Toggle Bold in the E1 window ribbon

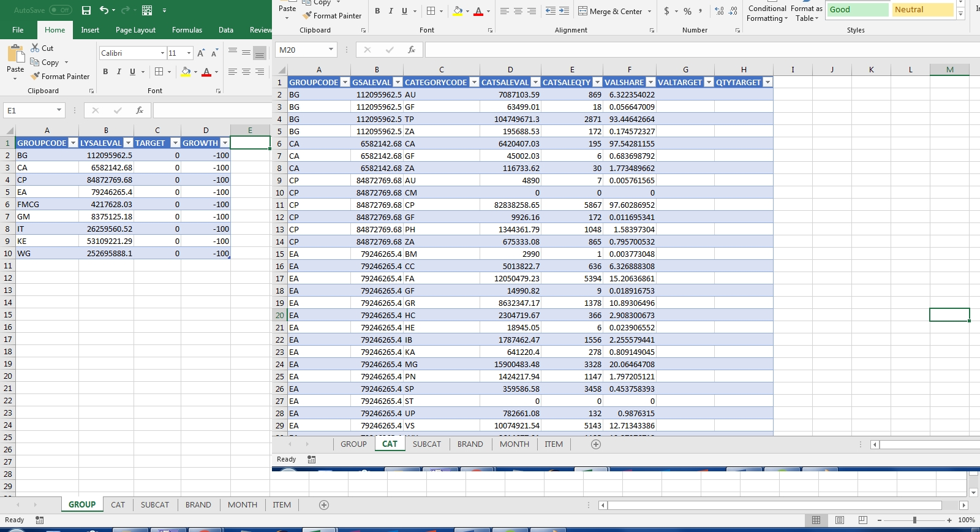click(105, 72)
